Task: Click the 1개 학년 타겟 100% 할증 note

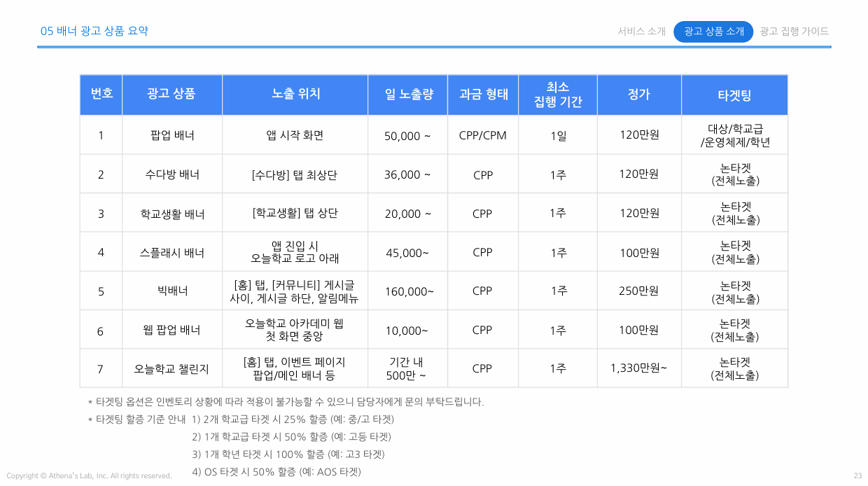Action: click(288, 454)
